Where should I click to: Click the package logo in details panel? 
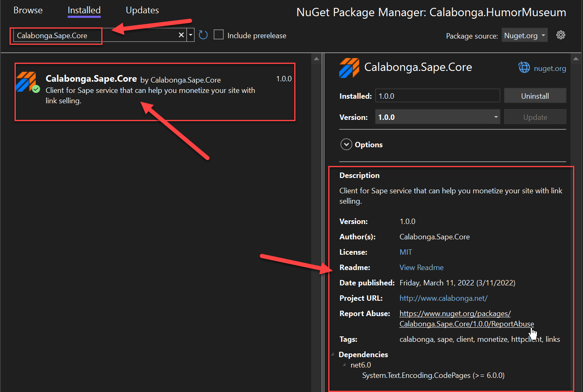click(x=349, y=68)
